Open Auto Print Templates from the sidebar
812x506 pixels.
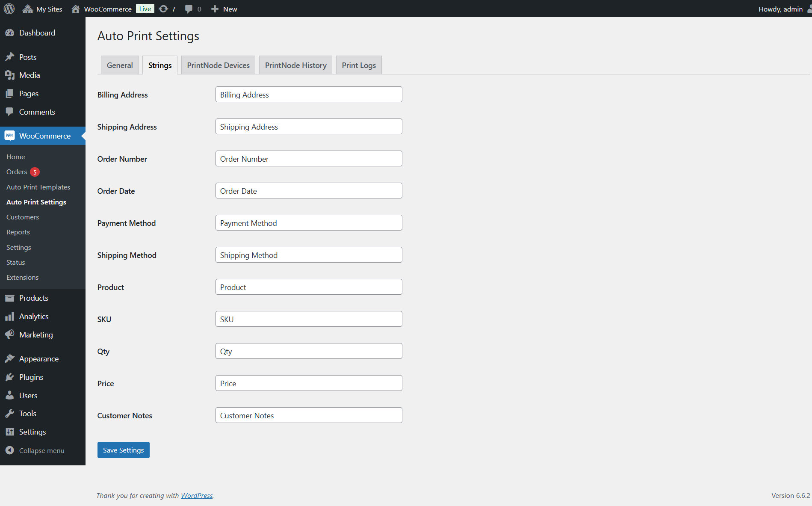(38, 187)
